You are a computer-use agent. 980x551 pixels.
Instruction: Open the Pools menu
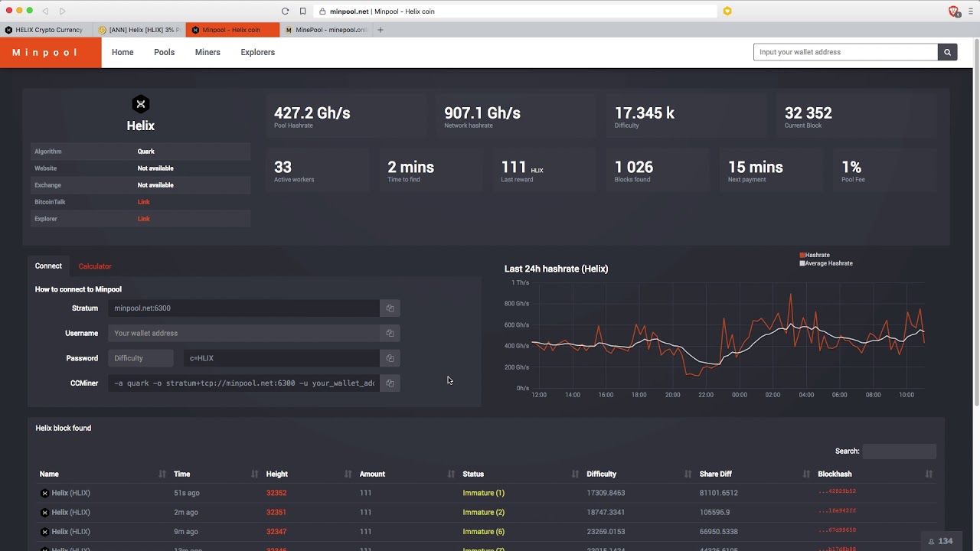pos(164,52)
